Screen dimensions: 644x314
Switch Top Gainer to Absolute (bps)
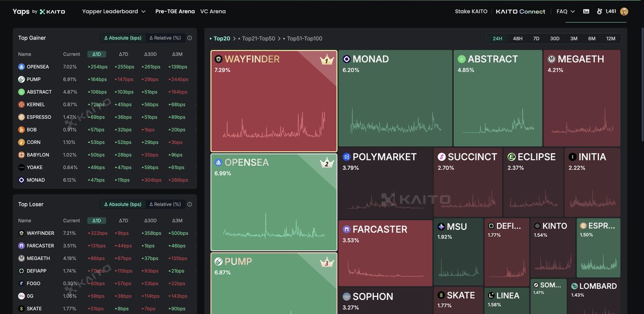tap(123, 38)
